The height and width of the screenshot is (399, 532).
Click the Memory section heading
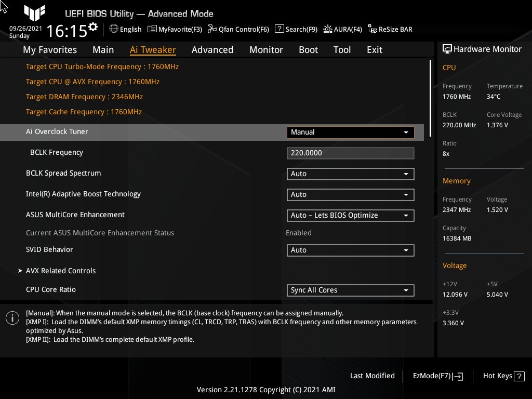tap(456, 181)
